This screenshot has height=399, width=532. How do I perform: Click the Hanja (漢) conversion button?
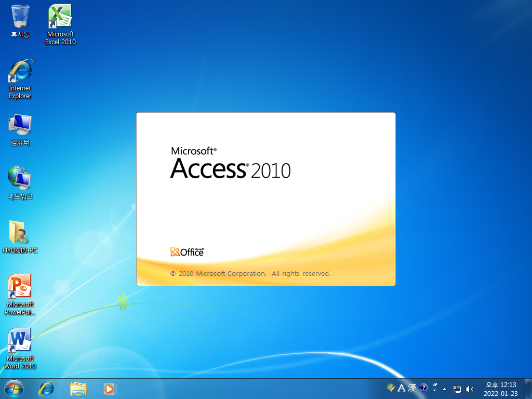(412, 388)
